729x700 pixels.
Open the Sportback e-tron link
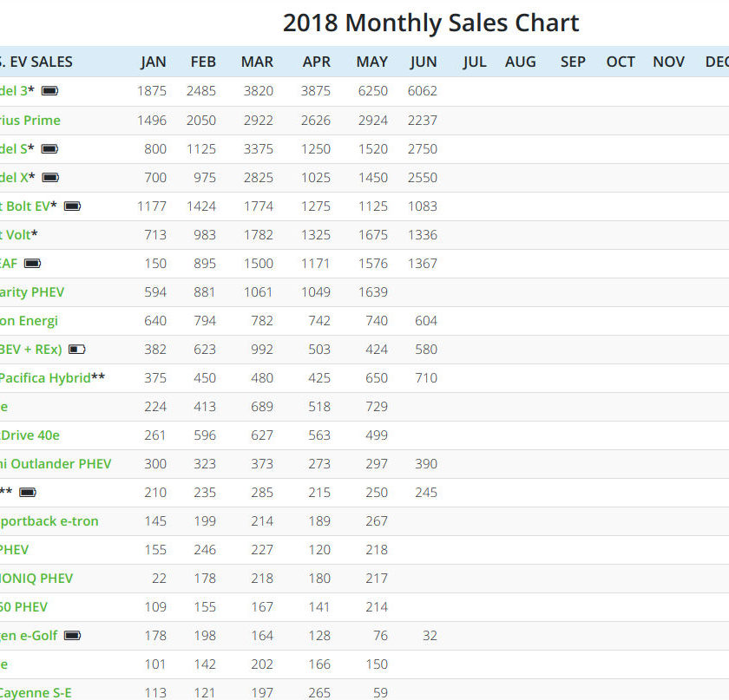click(x=49, y=521)
